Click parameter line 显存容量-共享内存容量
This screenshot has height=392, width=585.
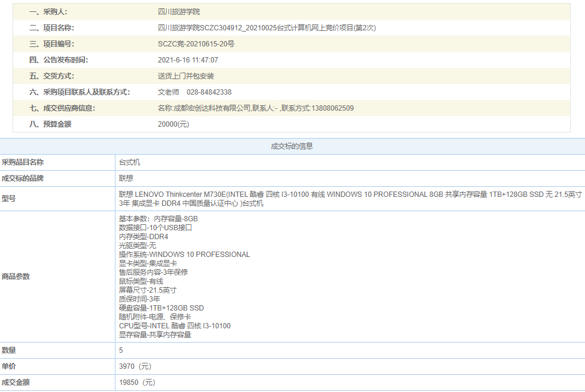(155, 335)
